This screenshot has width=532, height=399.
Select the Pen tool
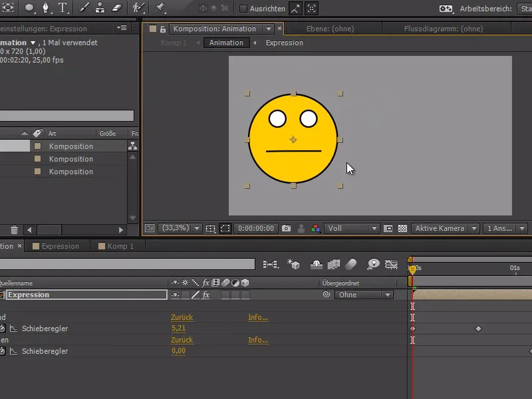(x=45, y=7)
